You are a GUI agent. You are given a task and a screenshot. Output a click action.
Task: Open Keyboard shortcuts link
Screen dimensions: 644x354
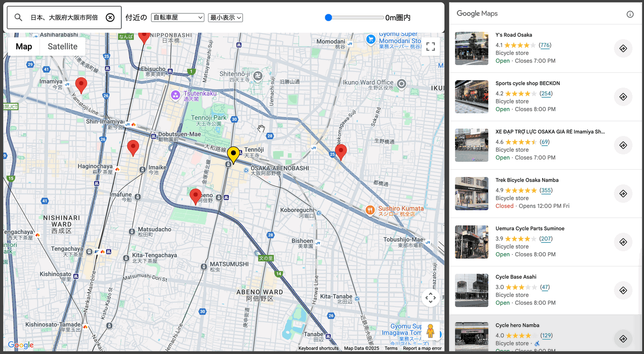click(318, 348)
